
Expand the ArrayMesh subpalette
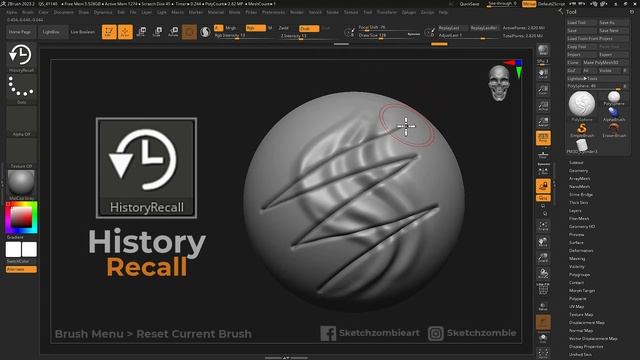click(580, 178)
